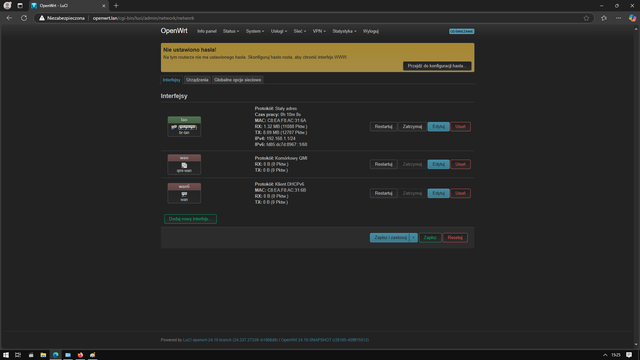Go to password configuration button
This screenshot has height=360, width=640.
437,66
